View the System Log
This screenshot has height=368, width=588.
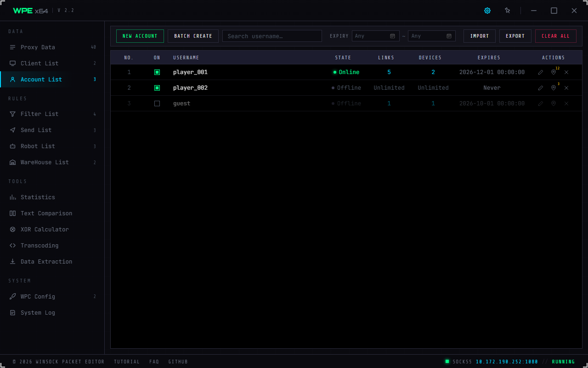[x=52, y=313]
